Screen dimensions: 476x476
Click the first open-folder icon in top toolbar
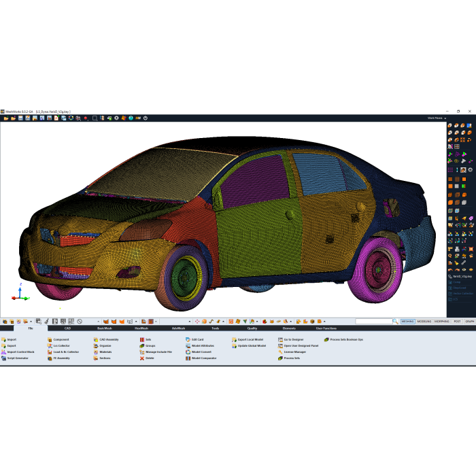(x=5, y=118)
